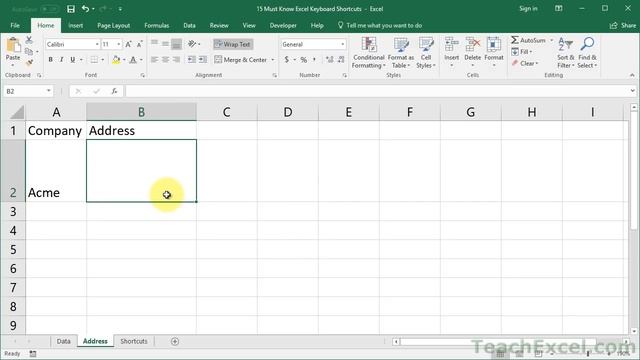640x360 pixels.
Task: Apply Accounting dollar number format
Action: [x=287, y=60]
